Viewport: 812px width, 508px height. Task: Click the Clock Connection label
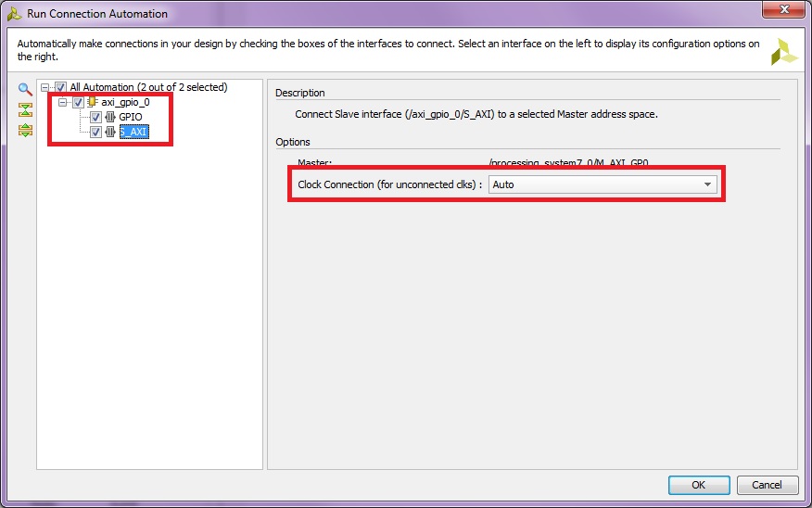coord(390,184)
